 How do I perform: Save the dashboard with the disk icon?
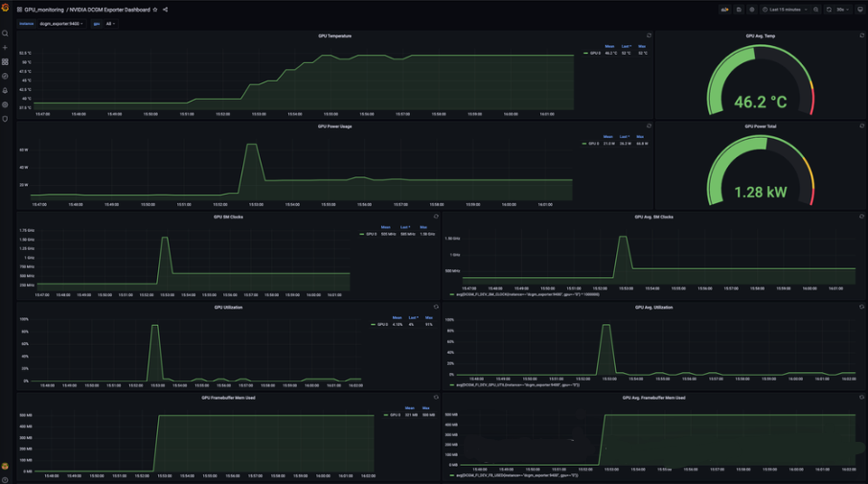pos(739,10)
